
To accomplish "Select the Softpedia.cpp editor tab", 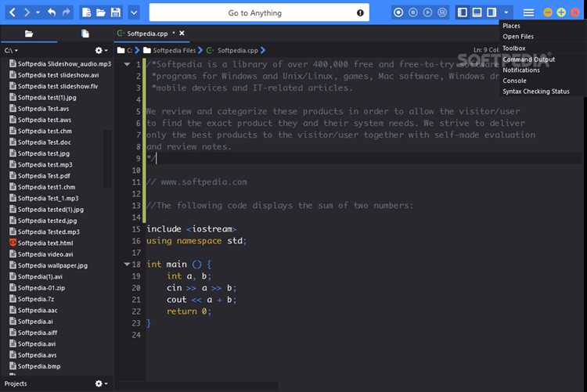I will click(x=146, y=34).
